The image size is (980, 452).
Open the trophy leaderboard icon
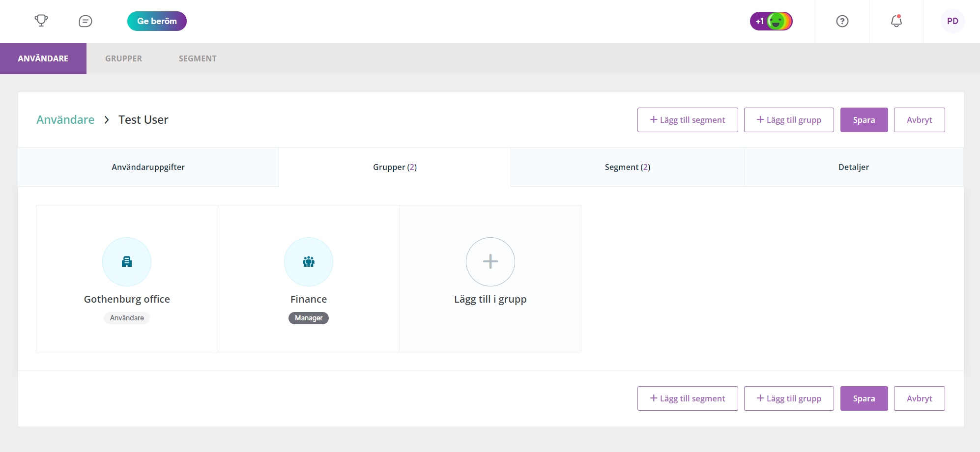[x=41, y=21]
